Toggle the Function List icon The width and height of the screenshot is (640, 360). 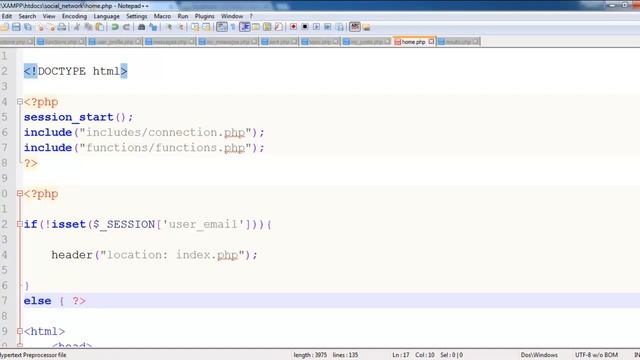278,27
